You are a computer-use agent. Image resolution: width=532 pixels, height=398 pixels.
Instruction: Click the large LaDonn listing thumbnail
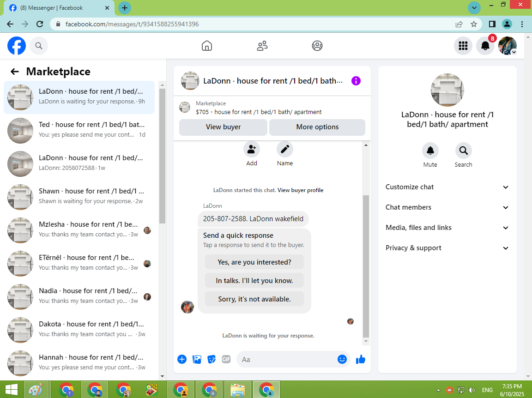(447, 90)
